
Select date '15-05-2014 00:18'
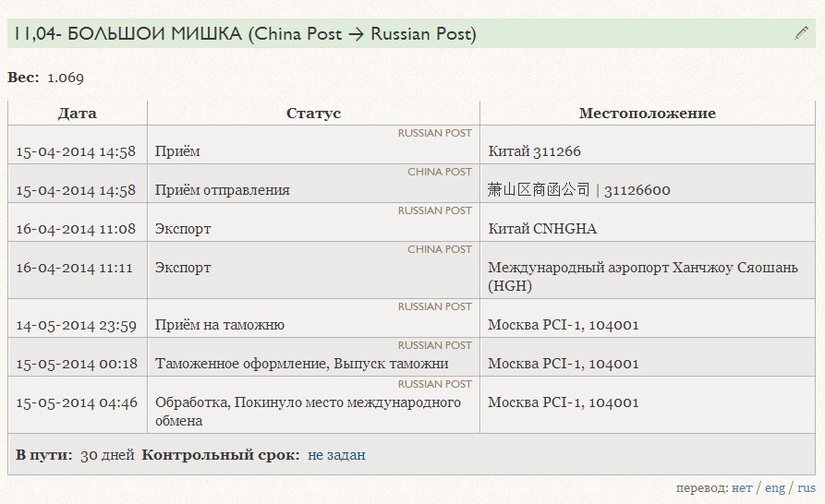pos(77,364)
